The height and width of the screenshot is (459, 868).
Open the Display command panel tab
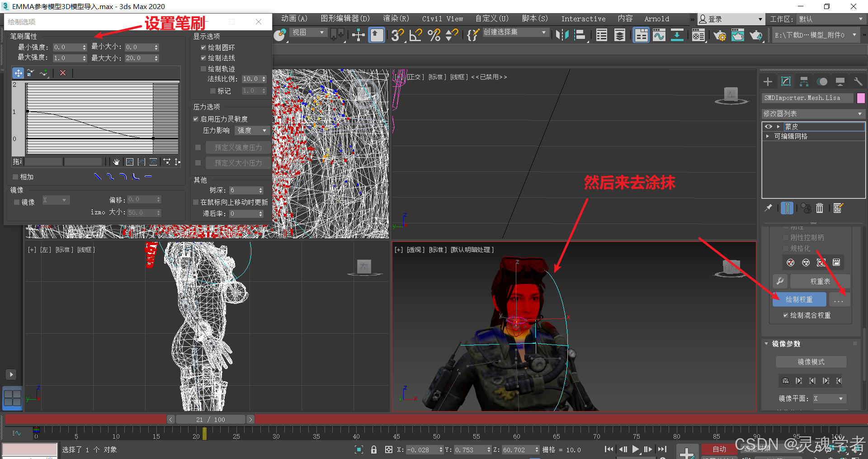(x=840, y=81)
